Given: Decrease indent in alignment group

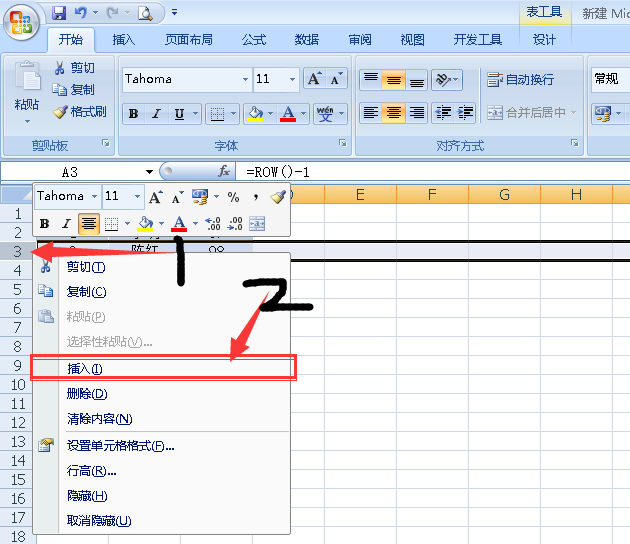Looking at the screenshot, I should coord(443,113).
